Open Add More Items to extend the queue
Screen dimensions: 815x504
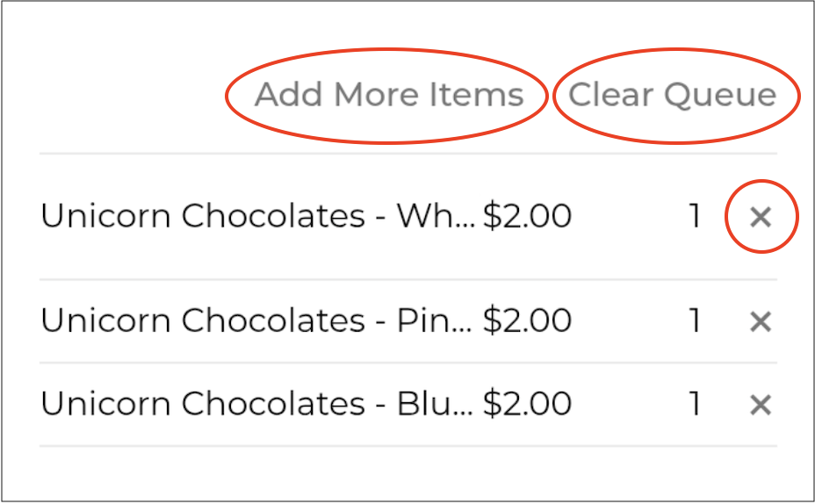click(x=389, y=95)
